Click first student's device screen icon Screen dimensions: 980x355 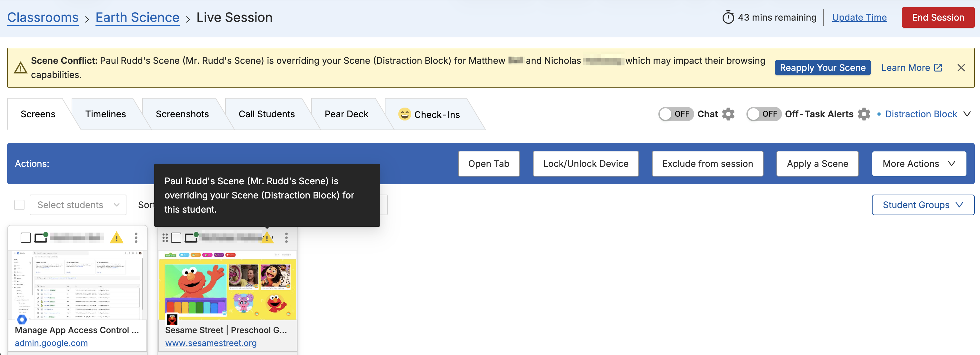pyautogui.click(x=40, y=238)
